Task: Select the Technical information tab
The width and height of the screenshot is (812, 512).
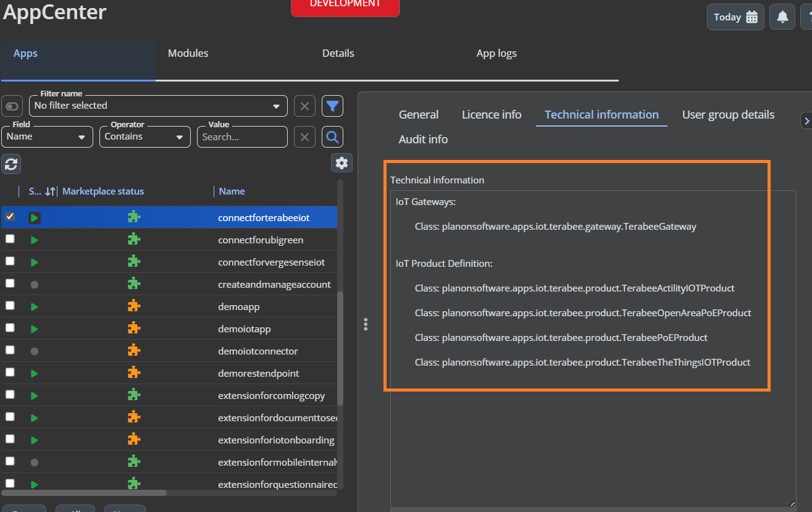Action: (x=601, y=115)
